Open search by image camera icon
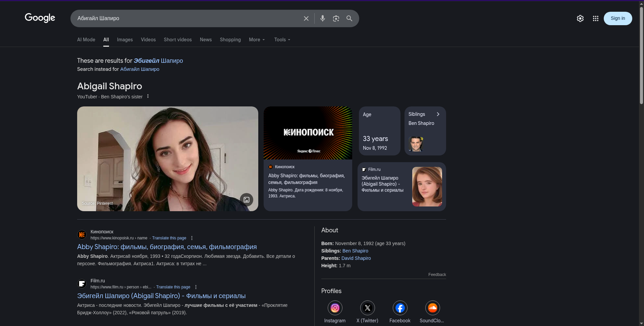 tap(336, 18)
